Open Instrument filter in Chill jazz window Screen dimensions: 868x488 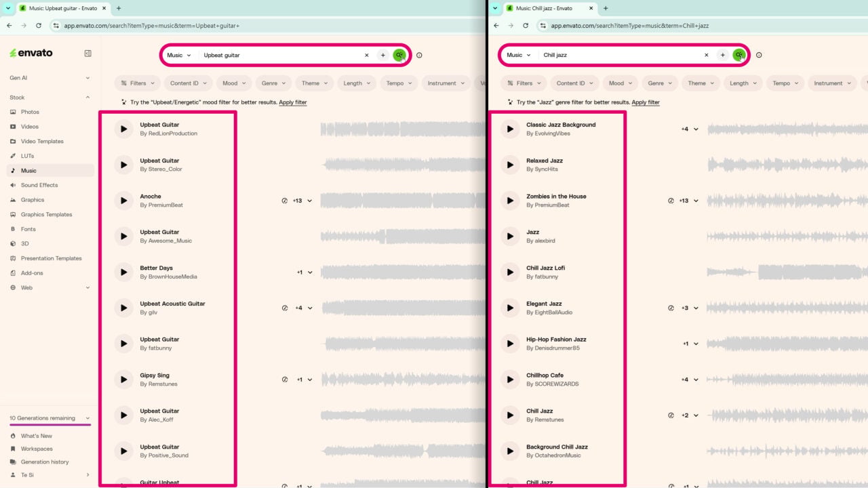833,83
